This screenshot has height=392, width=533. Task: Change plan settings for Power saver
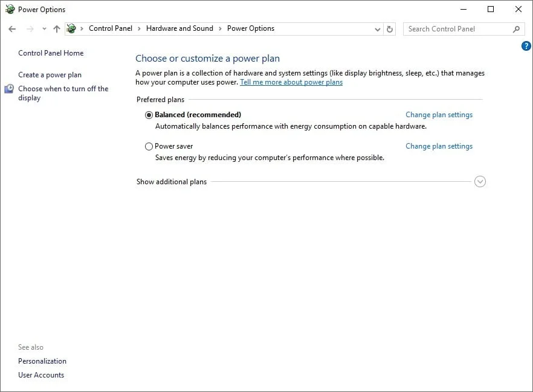click(439, 146)
